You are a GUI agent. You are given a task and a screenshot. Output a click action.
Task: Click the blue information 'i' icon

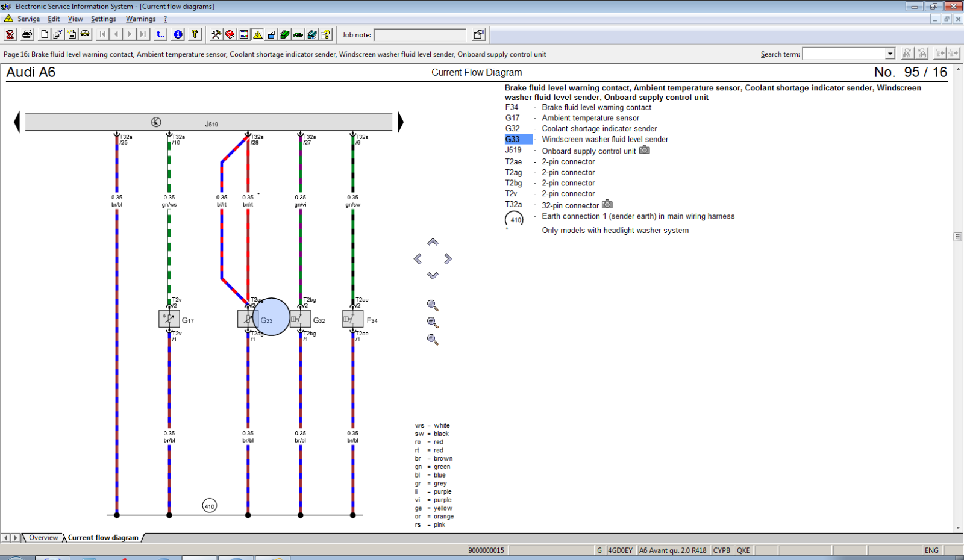click(178, 34)
